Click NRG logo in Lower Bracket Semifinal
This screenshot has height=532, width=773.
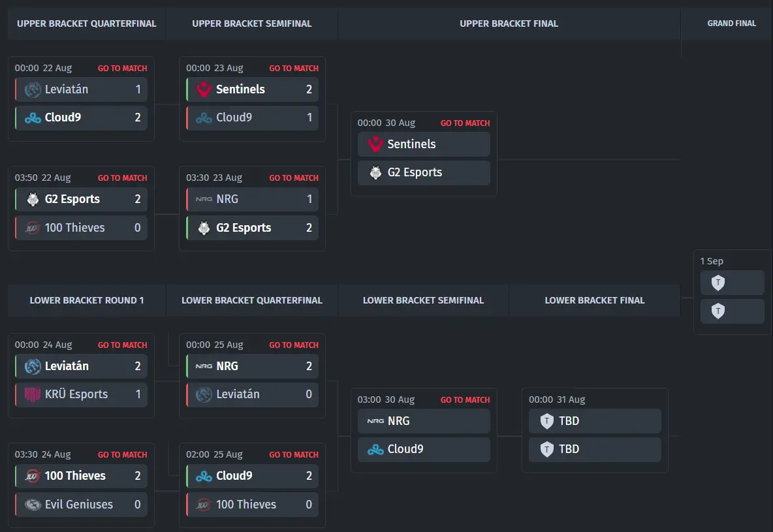pos(375,420)
